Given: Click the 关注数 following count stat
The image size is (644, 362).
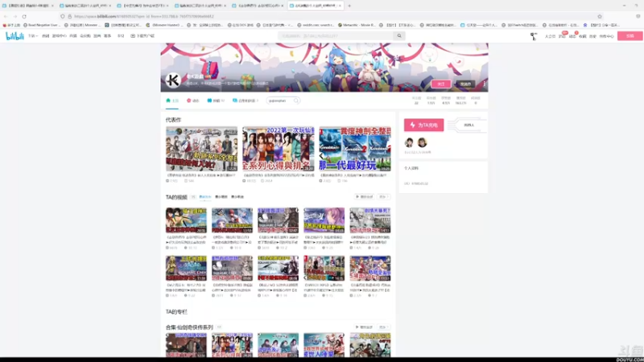Looking at the screenshot, I should coord(416,101).
